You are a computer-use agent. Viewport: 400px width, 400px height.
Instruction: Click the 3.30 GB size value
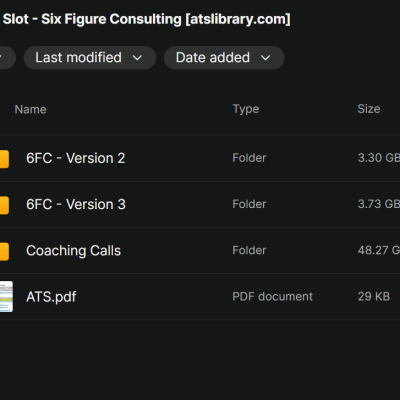[379, 158]
